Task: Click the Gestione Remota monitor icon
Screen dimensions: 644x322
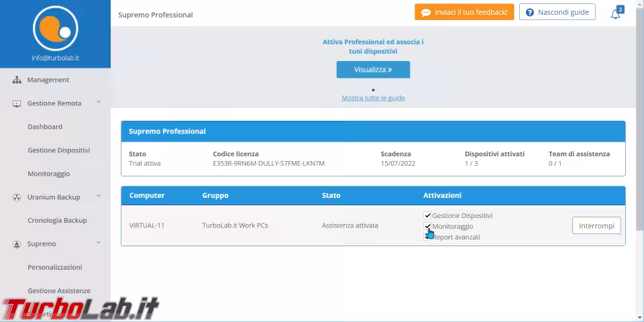Action: tap(17, 103)
